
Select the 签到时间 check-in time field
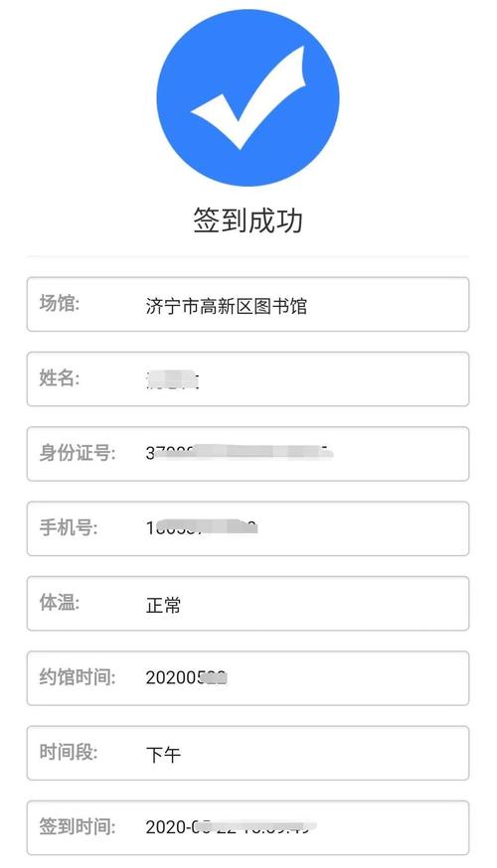[248, 827]
